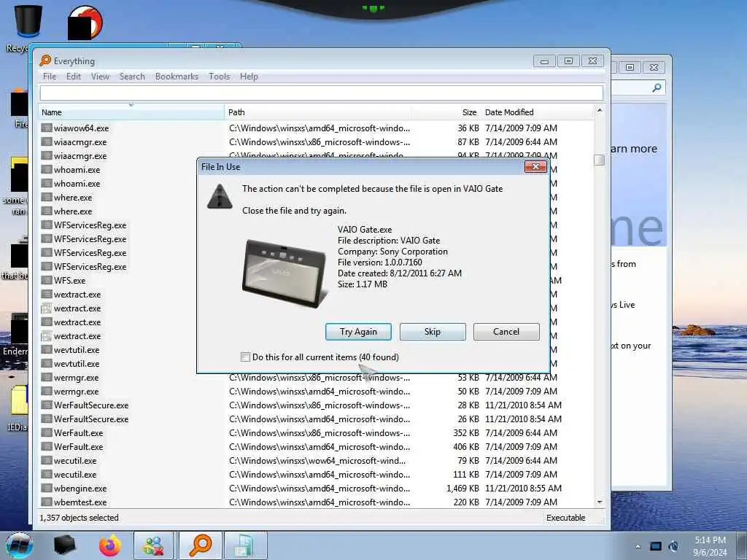Click icon of WerFault.exe 406 KB row
The image size is (747, 560).
[46, 447]
